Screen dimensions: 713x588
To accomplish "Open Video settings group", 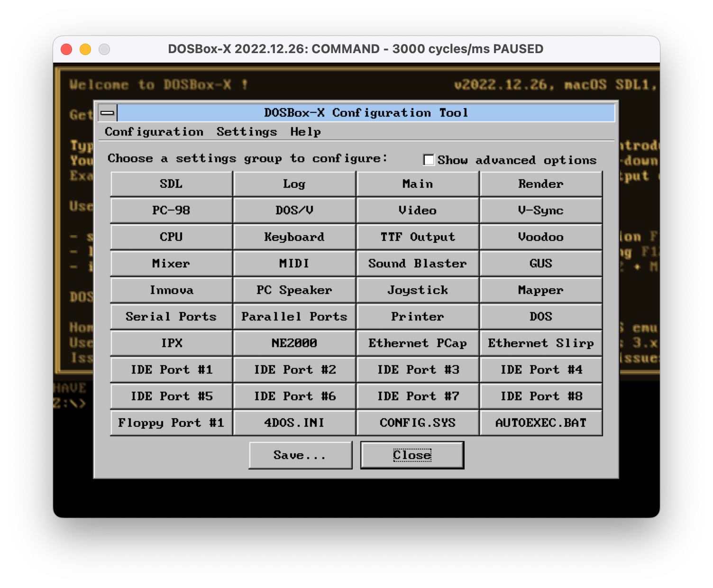I will pyautogui.click(x=418, y=211).
